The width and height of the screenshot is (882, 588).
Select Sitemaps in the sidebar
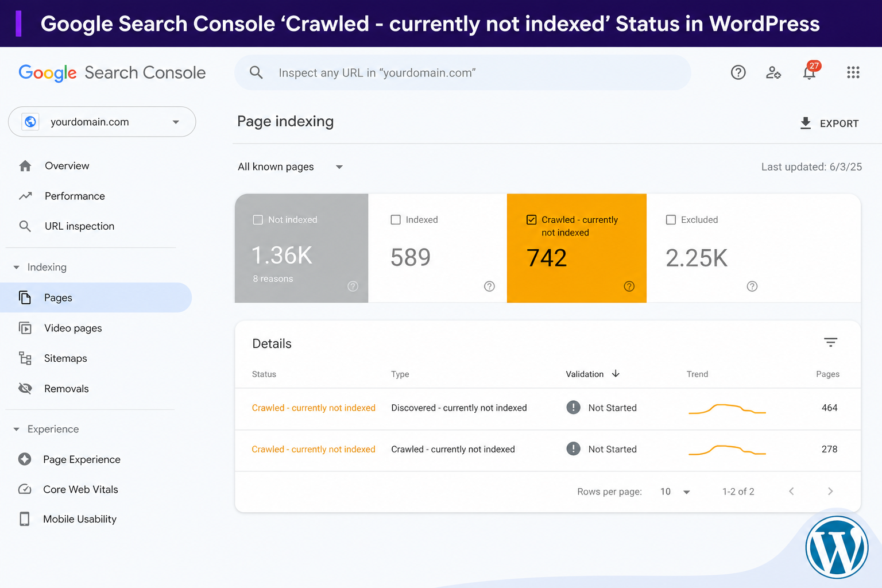pos(65,358)
